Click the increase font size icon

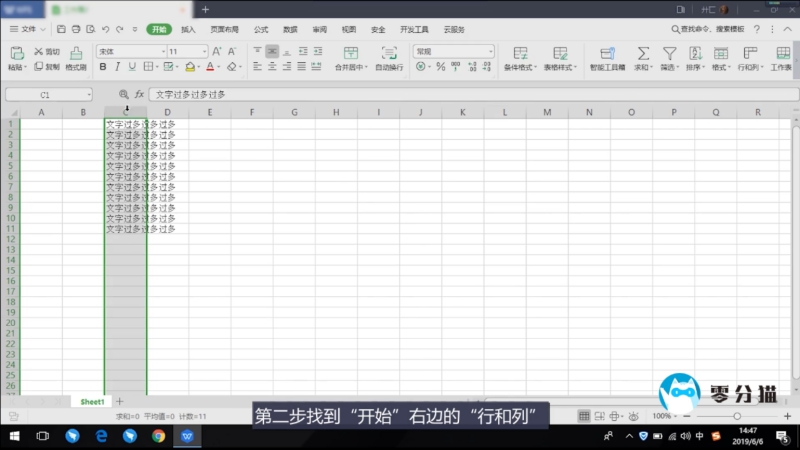point(217,51)
